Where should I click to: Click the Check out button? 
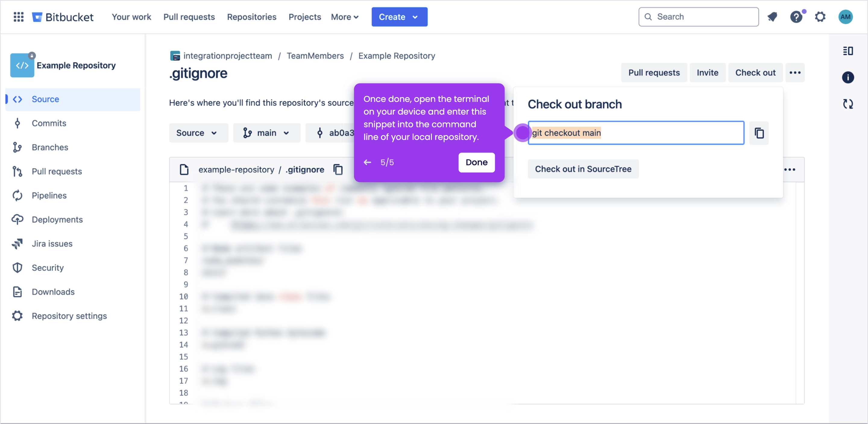(x=756, y=72)
